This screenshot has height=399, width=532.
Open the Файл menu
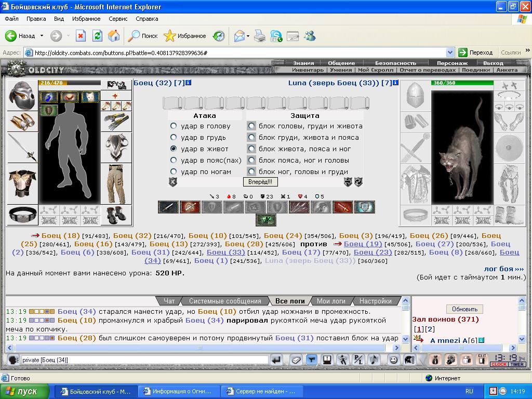(11, 19)
